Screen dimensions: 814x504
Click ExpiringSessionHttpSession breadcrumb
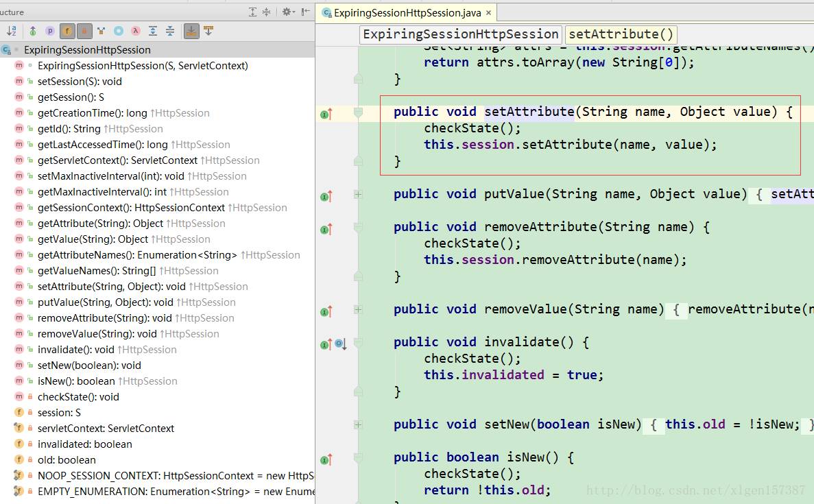click(460, 34)
